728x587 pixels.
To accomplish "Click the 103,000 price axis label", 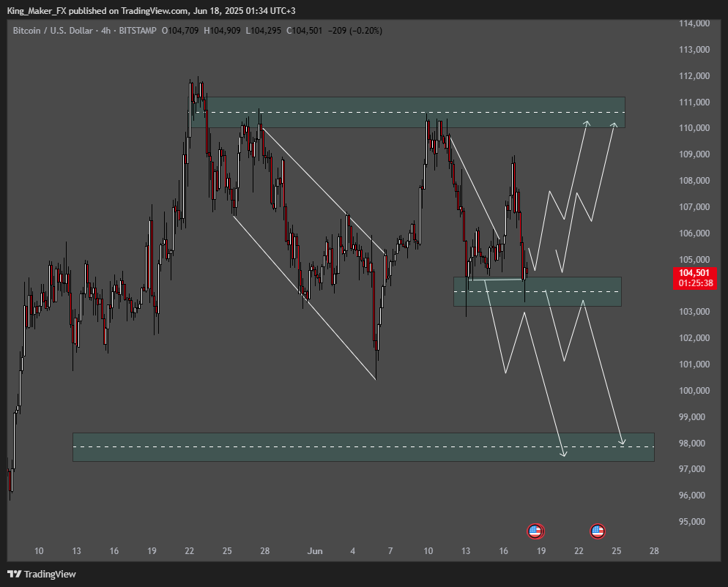I will (x=694, y=312).
